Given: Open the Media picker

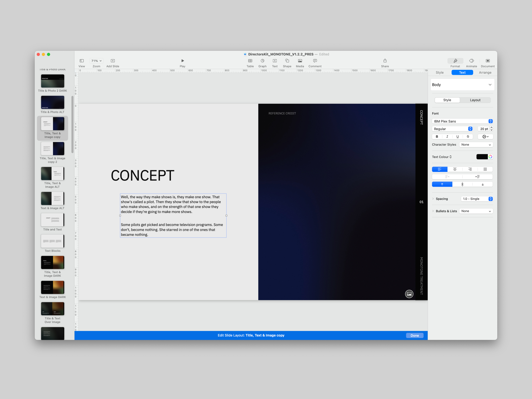Looking at the screenshot, I should 300,61.
